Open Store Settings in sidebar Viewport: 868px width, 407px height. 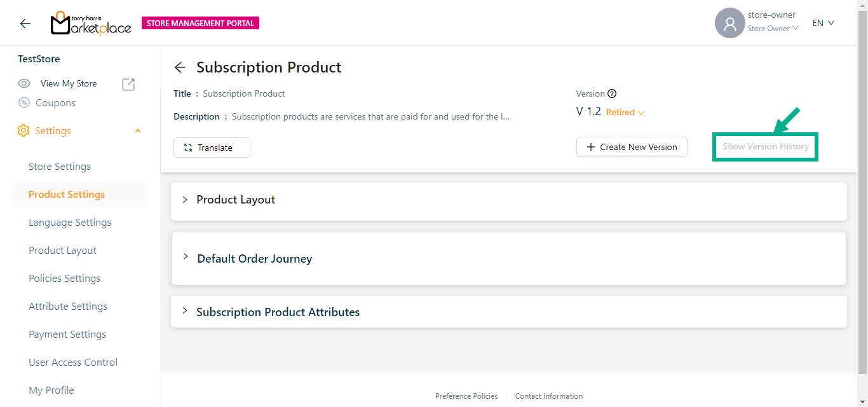point(60,167)
